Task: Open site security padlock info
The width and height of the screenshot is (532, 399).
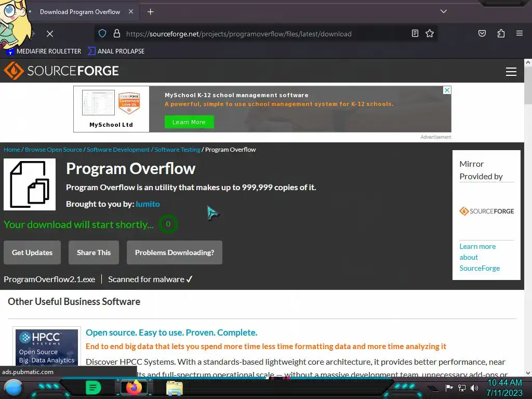Action: (x=117, y=34)
